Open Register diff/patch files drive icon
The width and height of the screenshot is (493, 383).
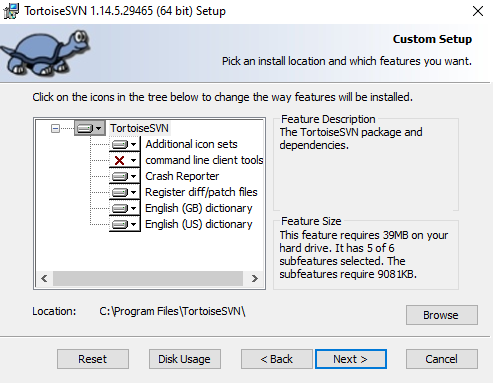(125, 192)
